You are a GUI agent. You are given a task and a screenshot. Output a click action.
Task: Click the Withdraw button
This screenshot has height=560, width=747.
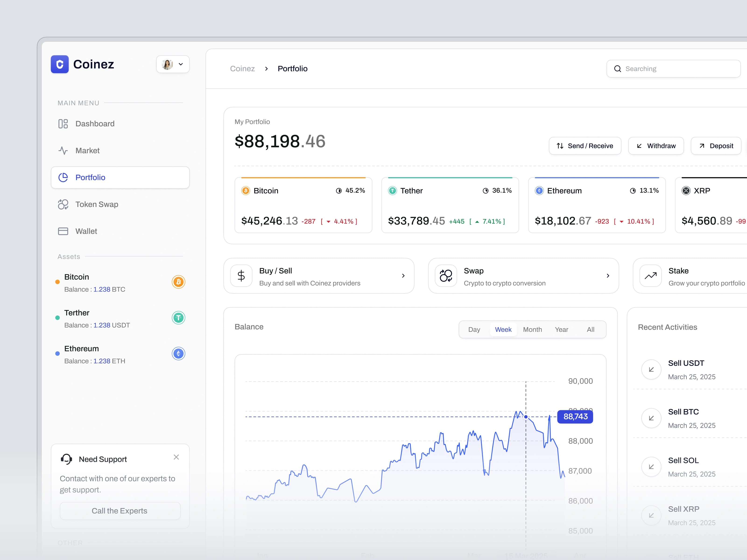pos(656,146)
